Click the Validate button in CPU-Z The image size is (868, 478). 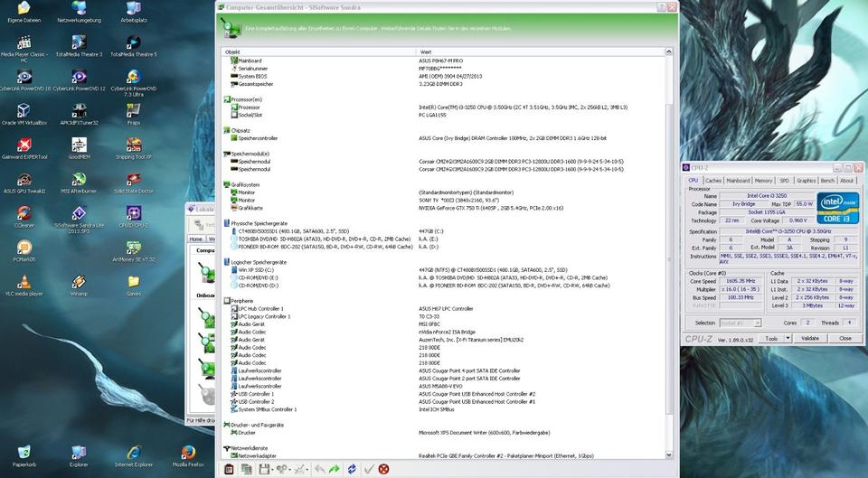809,338
